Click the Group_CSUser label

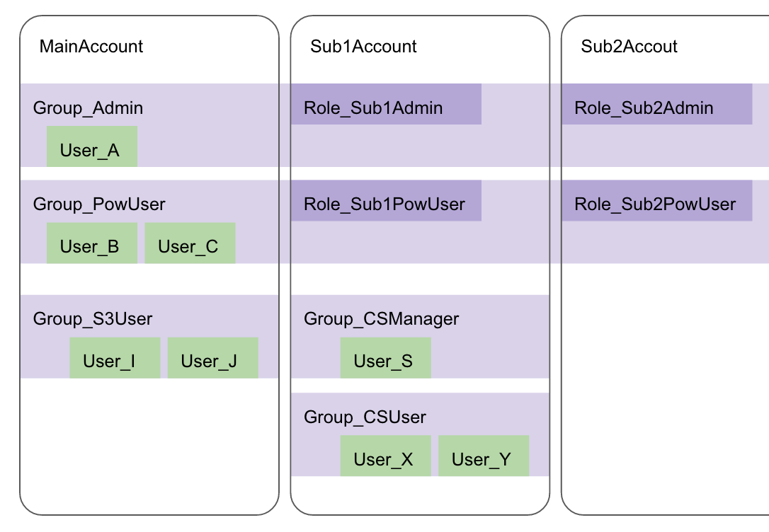[365, 417]
